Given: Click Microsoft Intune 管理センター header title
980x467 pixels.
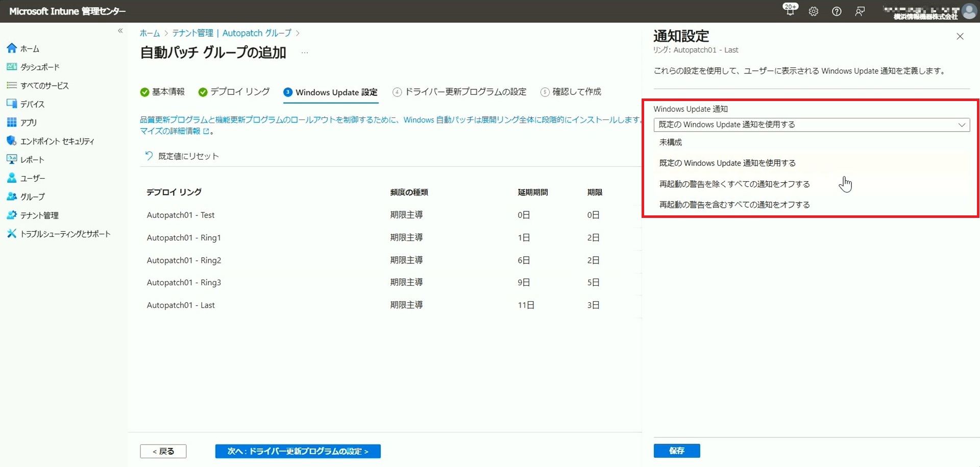Looking at the screenshot, I should (x=67, y=11).
